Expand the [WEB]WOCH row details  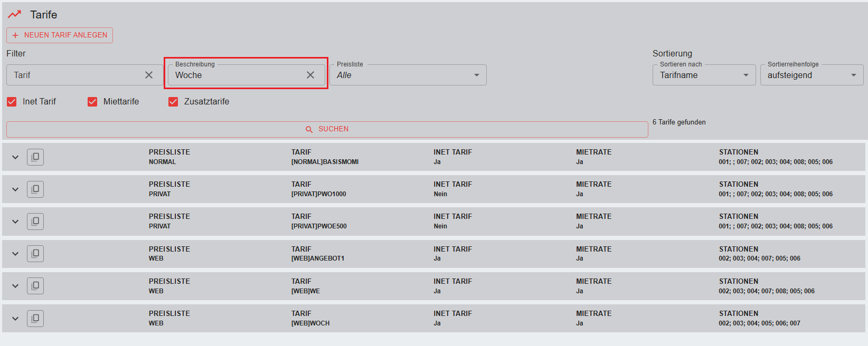tap(15, 319)
